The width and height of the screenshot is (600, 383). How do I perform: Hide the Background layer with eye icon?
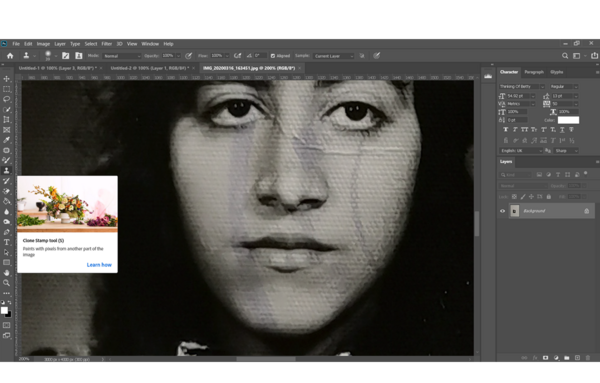point(502,211)
